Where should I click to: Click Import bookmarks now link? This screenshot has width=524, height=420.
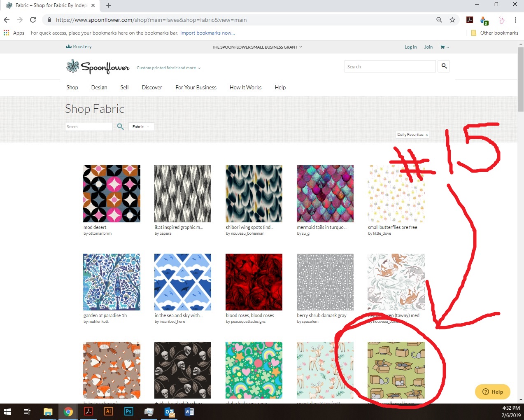pyautogui.click(x=207, y=33)
